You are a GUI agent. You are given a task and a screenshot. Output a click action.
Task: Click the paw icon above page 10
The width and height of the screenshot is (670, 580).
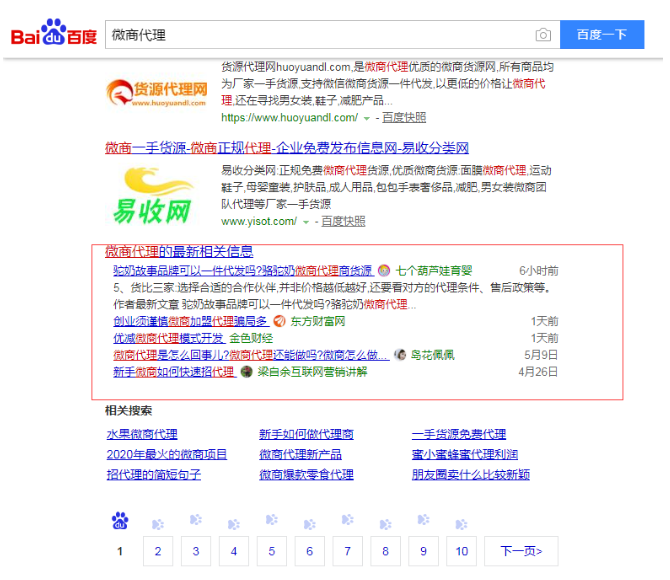point(461,524)
